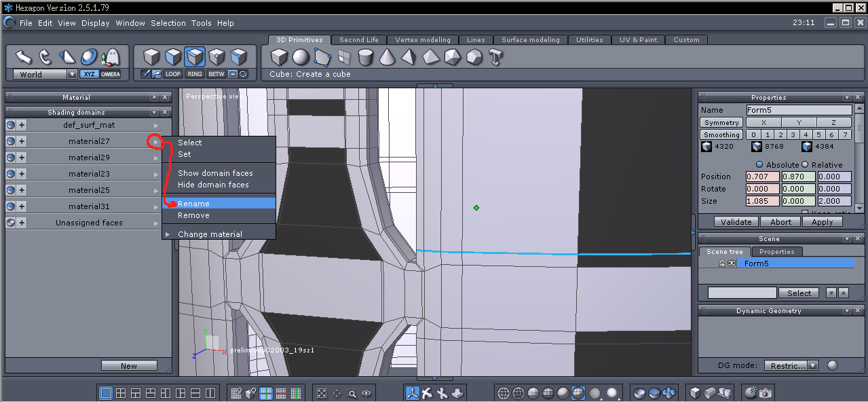
Task: Click the Scene panel search field
Action: coord(742,293)
